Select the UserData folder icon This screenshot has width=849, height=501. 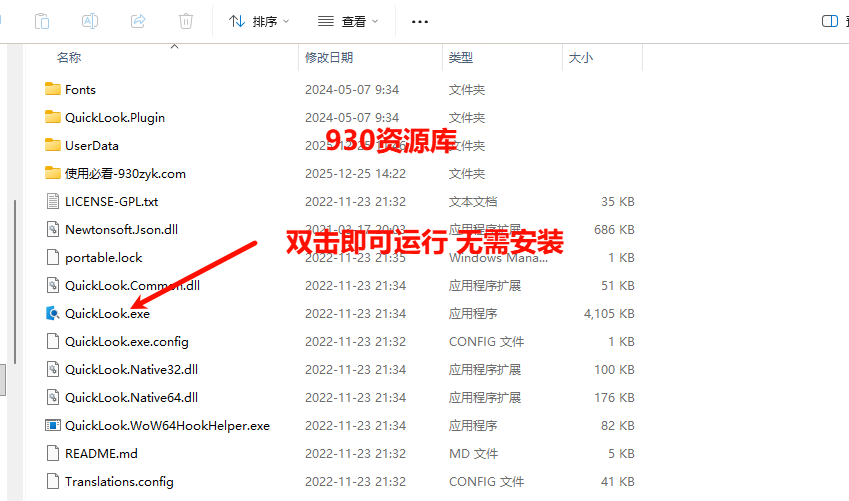[x=53, y=145]
